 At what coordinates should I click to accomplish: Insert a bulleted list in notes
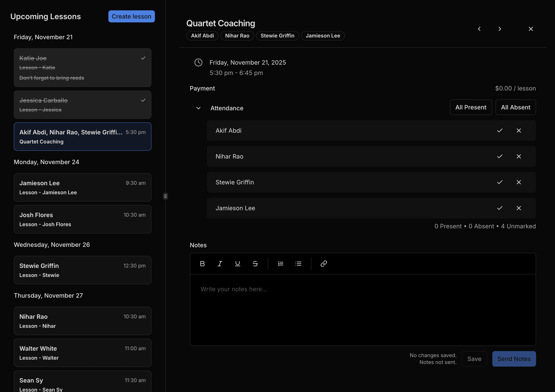click(299, 263)
